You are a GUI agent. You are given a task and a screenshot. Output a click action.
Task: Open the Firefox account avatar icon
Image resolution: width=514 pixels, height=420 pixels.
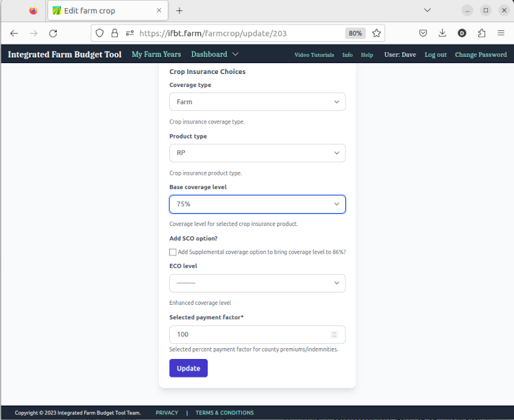tap(462, 33)
